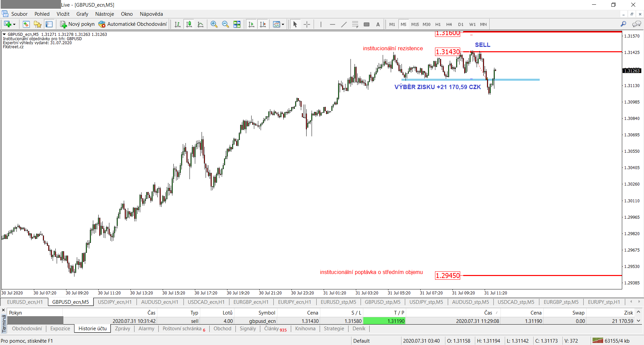This screenshot has width=644, height=345.
Task: Switch timeframe to W1
Action: (472, 24)
